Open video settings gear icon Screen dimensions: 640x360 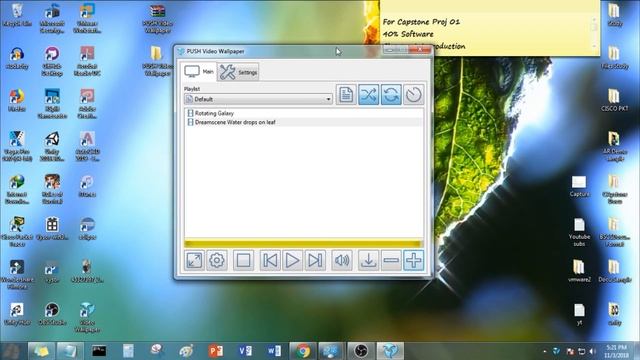tap(217, 260)
